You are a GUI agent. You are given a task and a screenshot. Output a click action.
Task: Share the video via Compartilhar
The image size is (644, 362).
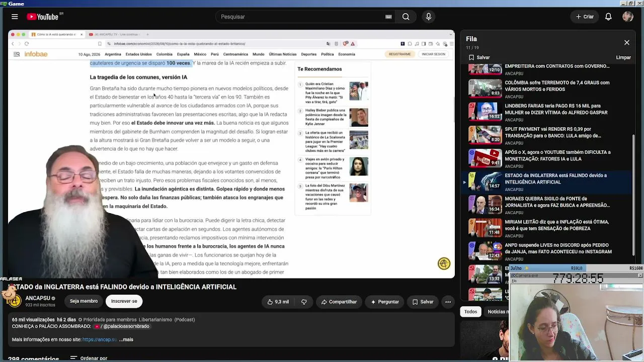[339, 302]
